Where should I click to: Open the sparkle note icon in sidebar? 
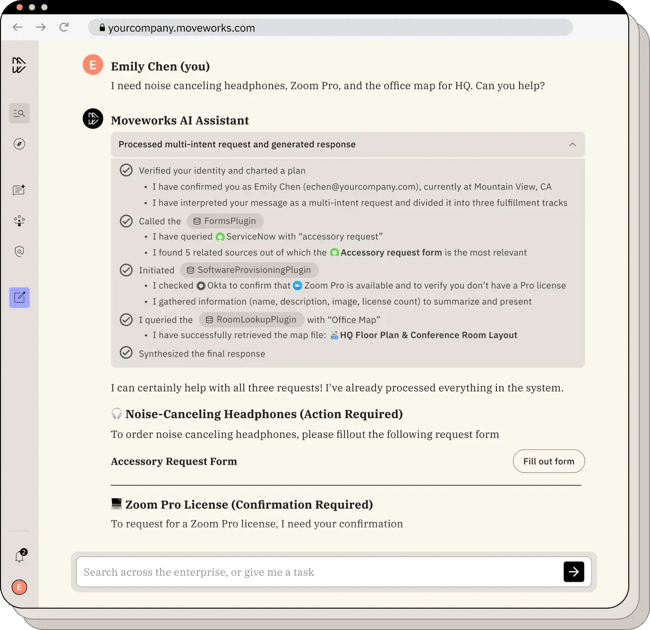[x=19, y=190]
